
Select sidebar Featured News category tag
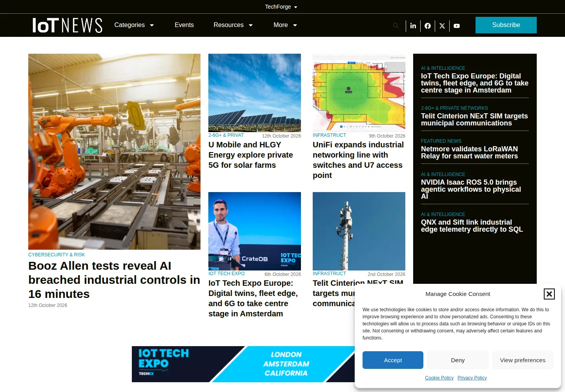coord(441,141)
